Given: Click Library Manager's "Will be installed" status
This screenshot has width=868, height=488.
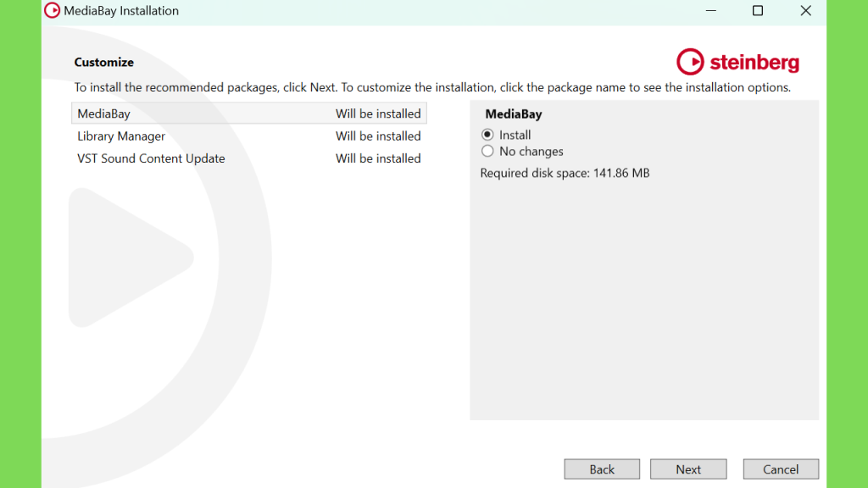Looking at the screenshot, I should [378, 136].
